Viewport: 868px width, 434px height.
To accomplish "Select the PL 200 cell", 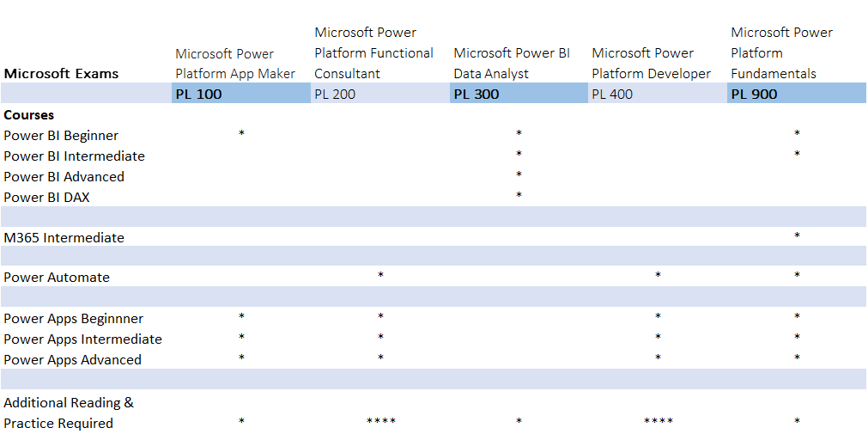I will pyautogui.click(x=335, y=95).
